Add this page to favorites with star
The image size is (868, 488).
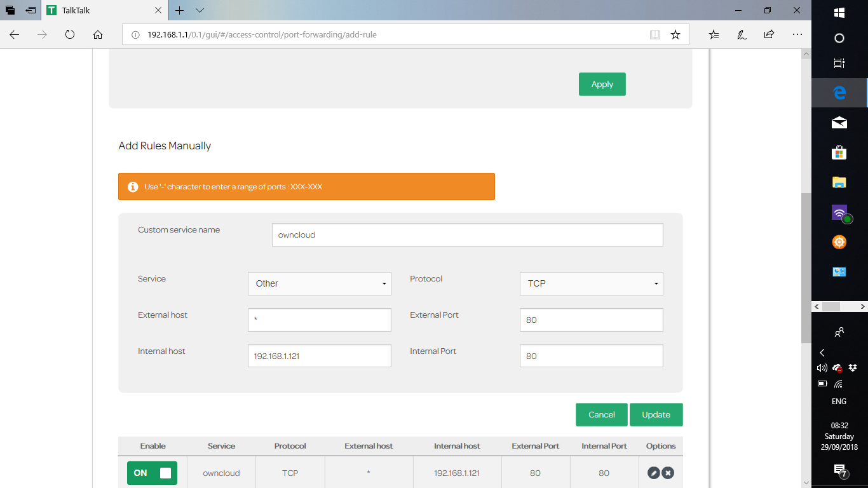pos(675,35)
